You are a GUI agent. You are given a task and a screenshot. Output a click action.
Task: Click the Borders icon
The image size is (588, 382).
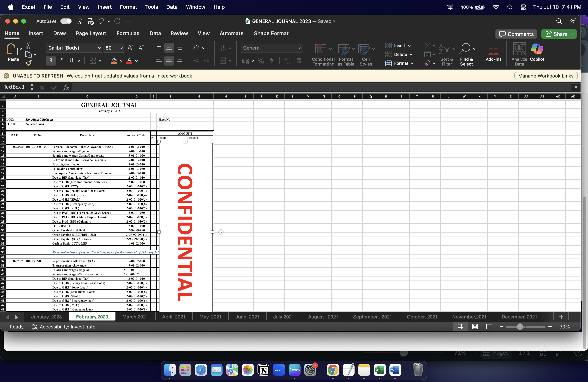click(92, 61)
